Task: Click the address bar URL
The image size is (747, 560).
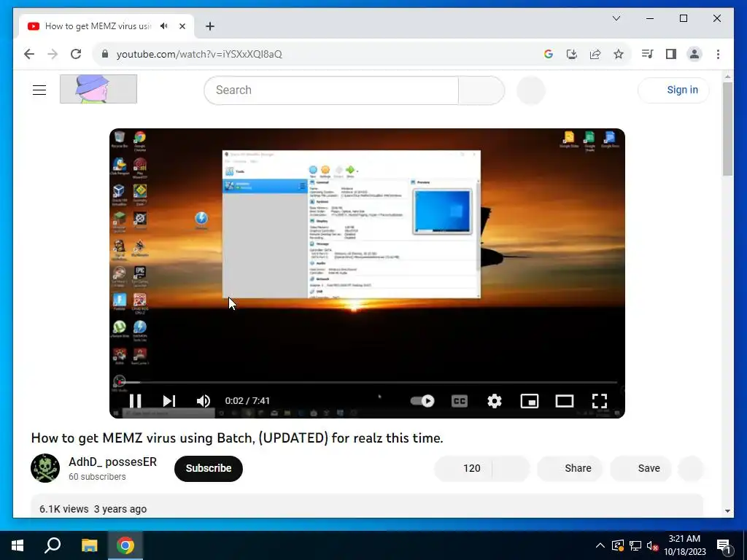Action: [199, 54]
